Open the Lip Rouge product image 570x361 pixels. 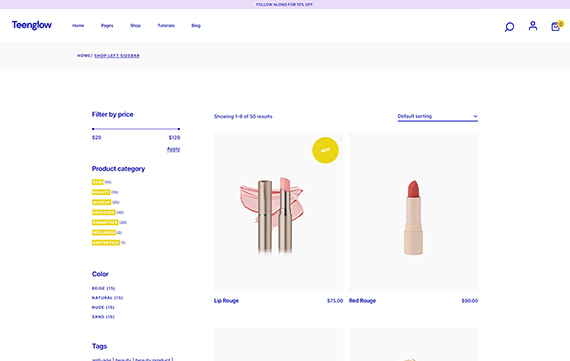278,212
